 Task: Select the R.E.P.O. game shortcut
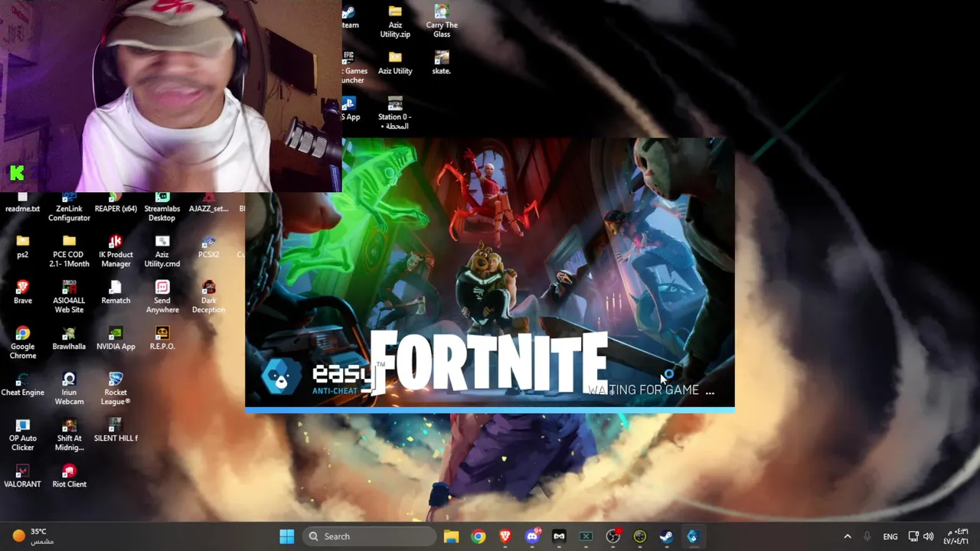click(x=162, y=338)
